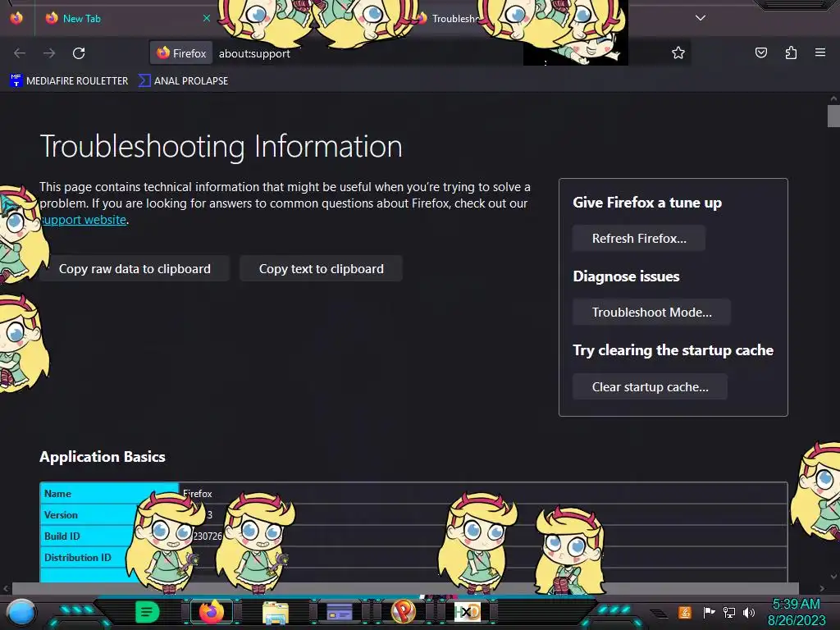840x630 pixels.
Task: Click the Refresh Firefox button
Action: pos(638,239)
